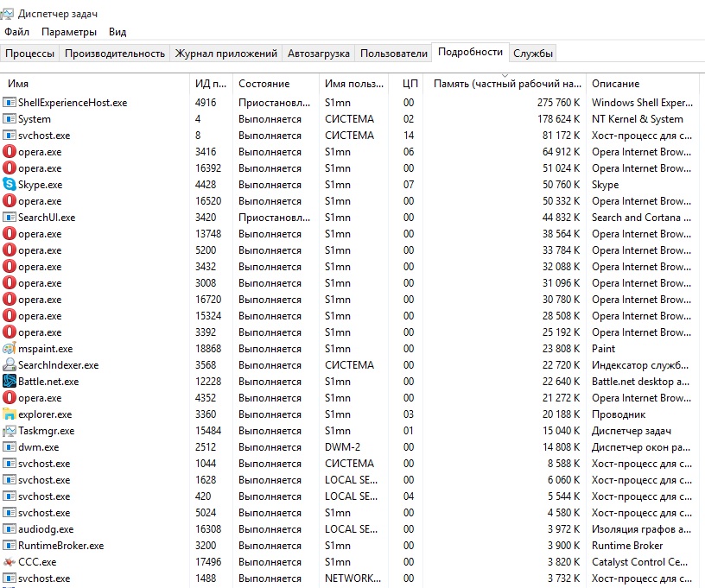This screenshot has width=705, height=588.
Task: Click the Taskmgr.exe icon
Action: pos(9,431)
